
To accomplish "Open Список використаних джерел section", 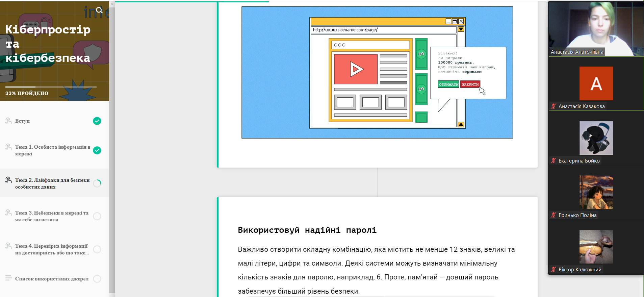I will pos(52,279).
